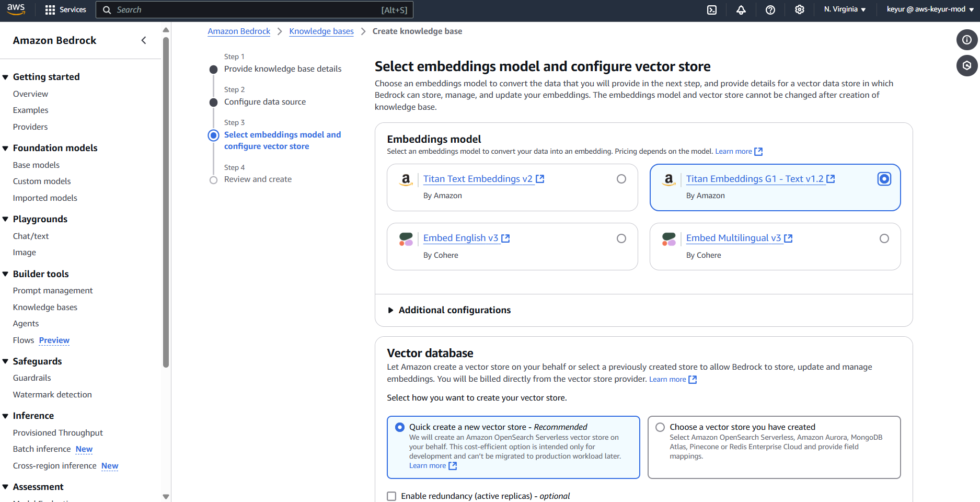Go to Knowledge bases breadcrumb link
980x502 pixels.
[321, 31]
